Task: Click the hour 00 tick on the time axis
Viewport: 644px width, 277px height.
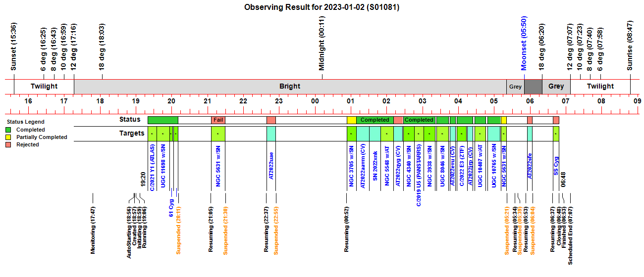Action: pos(315,101)
